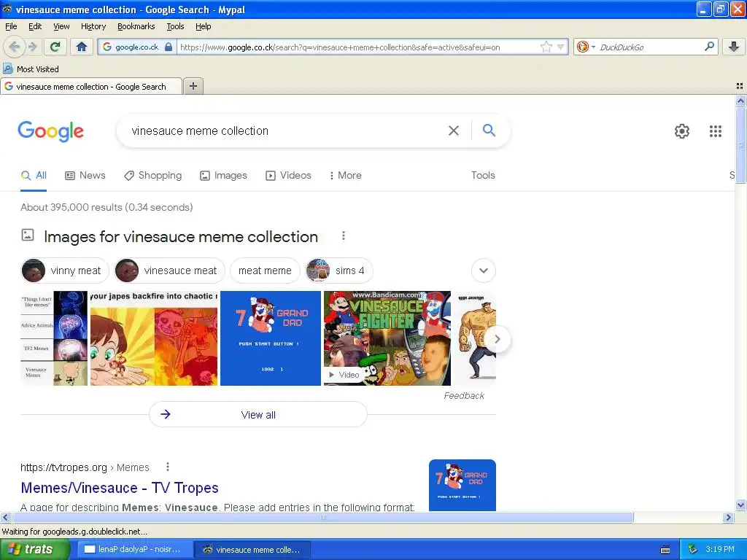Image resolution: width=747 pixels, height=560 pixels.
Task: Open the blue Grand Dad thumbnail
Action: coord(271,338)
